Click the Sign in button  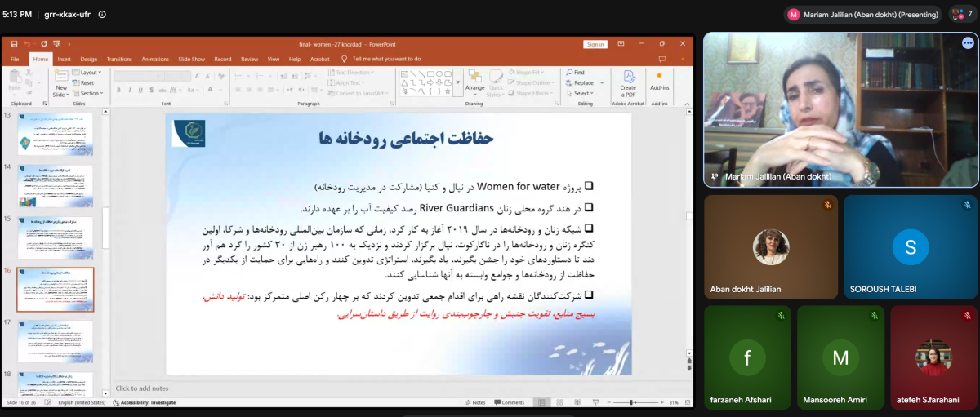click(x=595, y=44)
